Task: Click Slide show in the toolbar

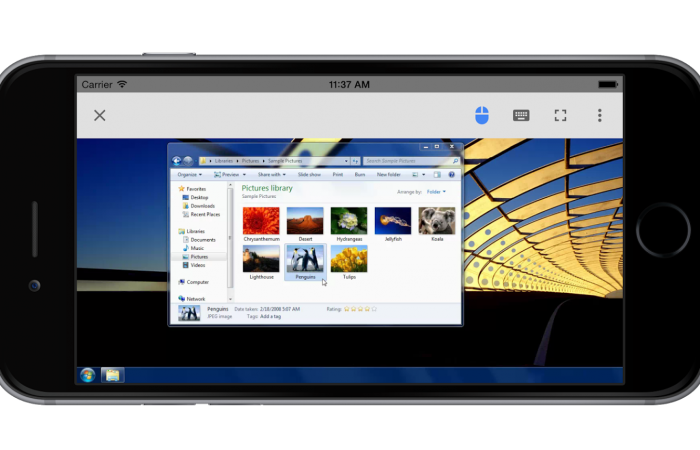Action: pos(309,174)
